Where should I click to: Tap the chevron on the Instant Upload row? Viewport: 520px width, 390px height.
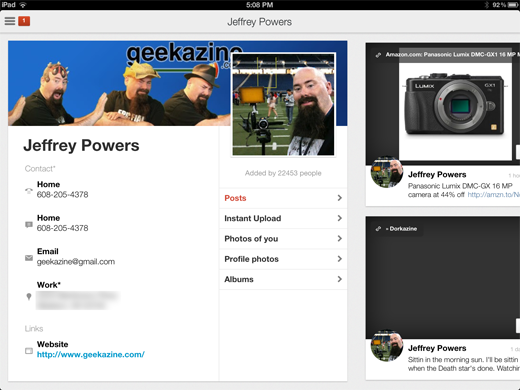[x=339, y=218]
